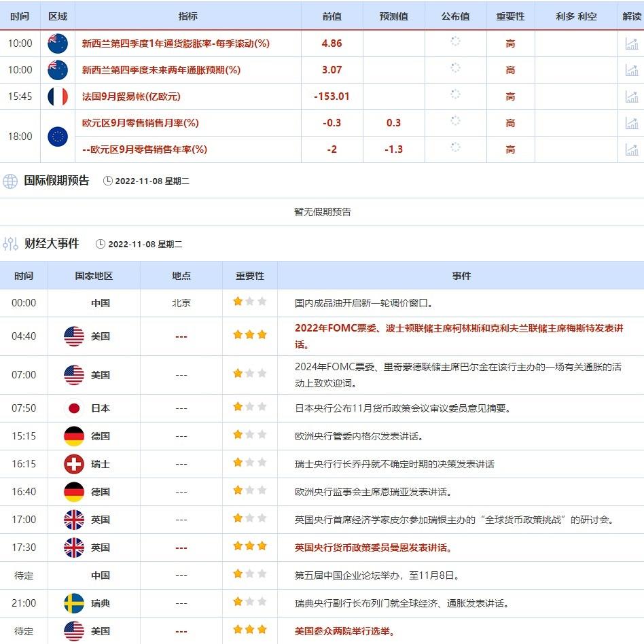This screenshot has height=644, width=644.
Task: Open chart icon for New Zealand two-year inflation expectations
Action: point(632,70)
